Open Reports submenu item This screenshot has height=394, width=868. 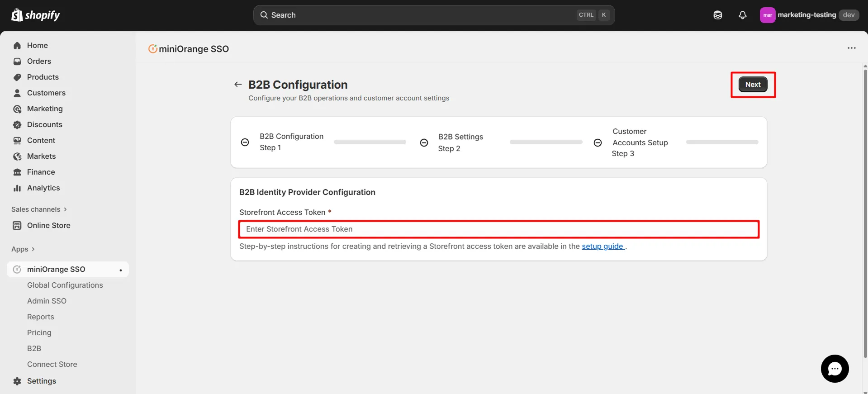pos(41,317)
